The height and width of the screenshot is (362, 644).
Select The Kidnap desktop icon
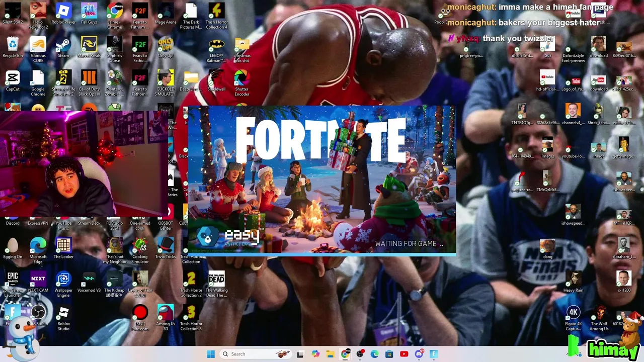pos(115,284)
